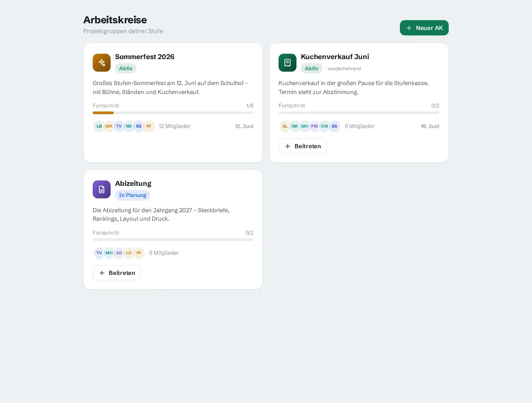Click the MK avatar in Sommerfest

(109, 126)
